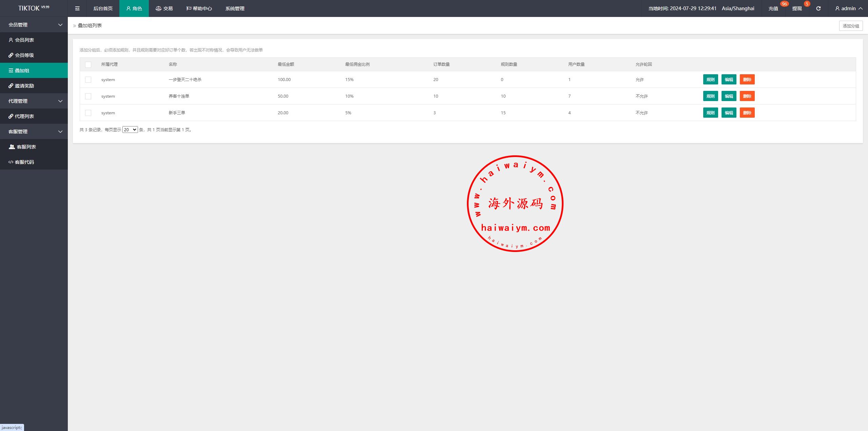Click the 添加分组 button
This screenshot has width=868, height=431.
pos(850,26)
